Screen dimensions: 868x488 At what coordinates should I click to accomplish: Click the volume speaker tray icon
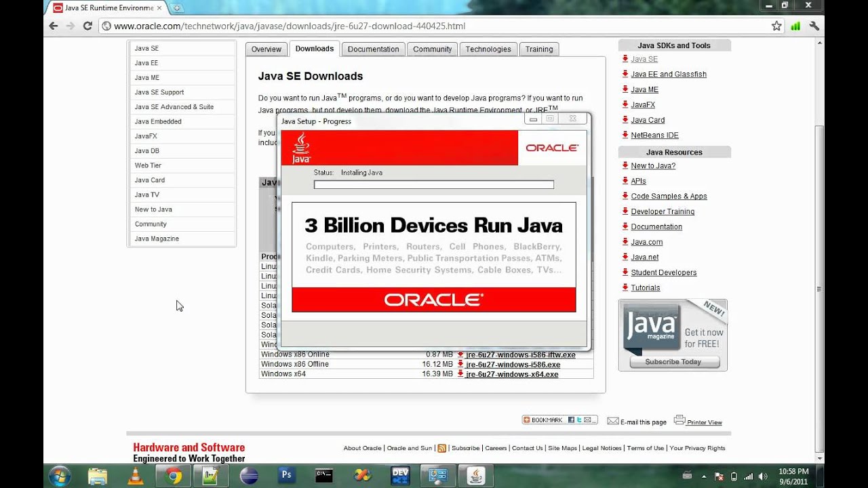pyautogui.click(x=764, y=476)
